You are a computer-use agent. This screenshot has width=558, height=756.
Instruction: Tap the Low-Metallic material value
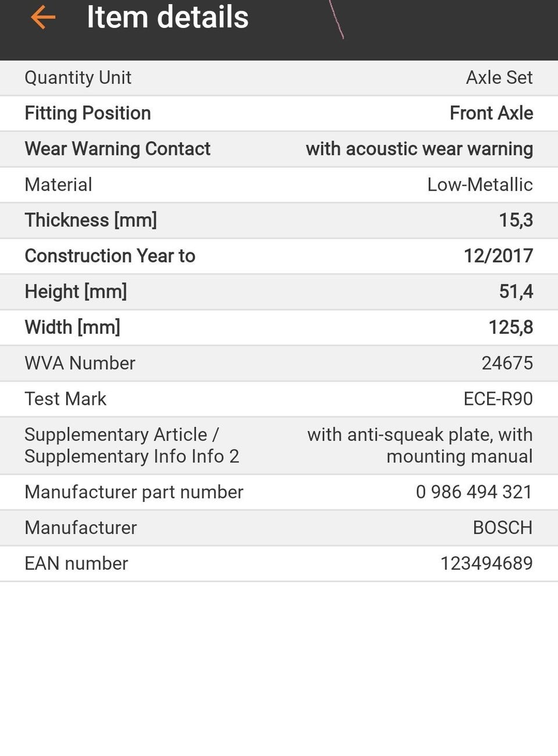click(x=480, y=185)
